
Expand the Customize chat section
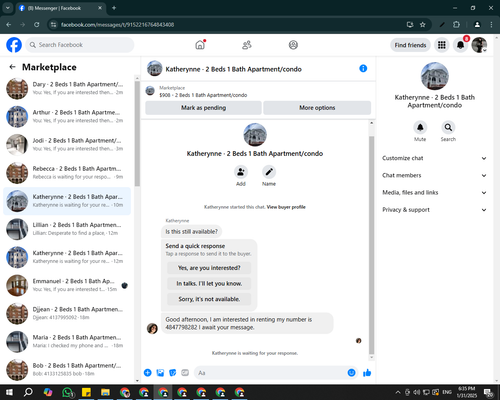pos(434,158)
